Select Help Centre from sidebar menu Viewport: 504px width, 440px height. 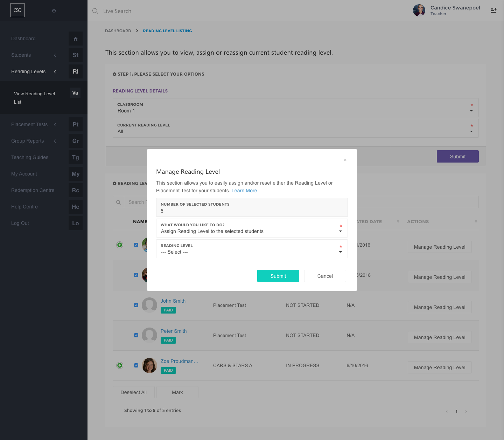point(24,207)
